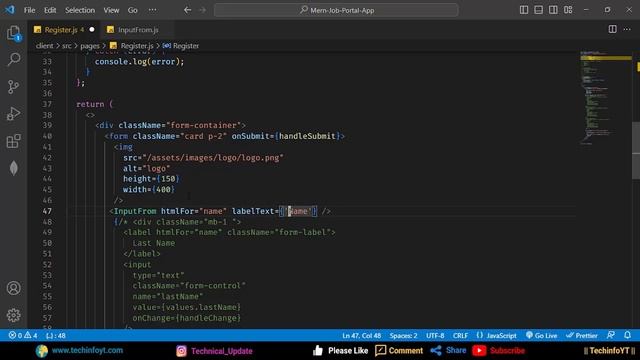640x360 pixels.
Task: Click the Go Back arrow
Action: tap(187, 10)
